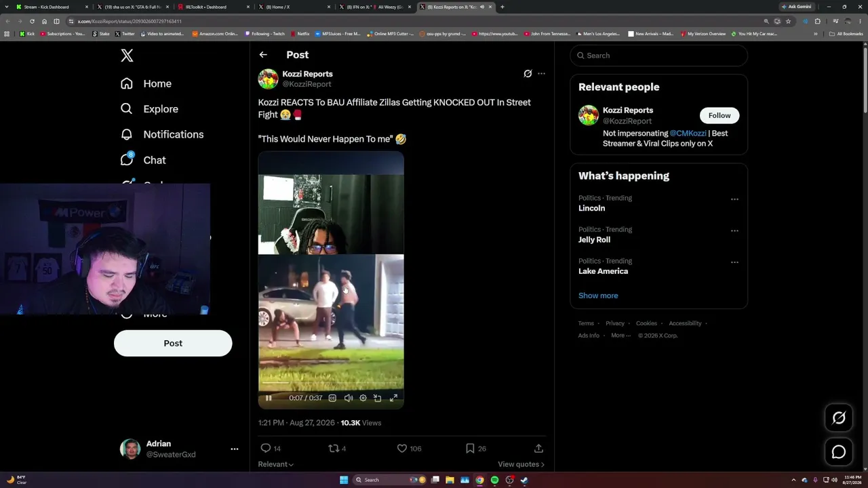Pause the video playback
Image resolution: width=868 pixels, height=488 pixels.
pos(269,398)
